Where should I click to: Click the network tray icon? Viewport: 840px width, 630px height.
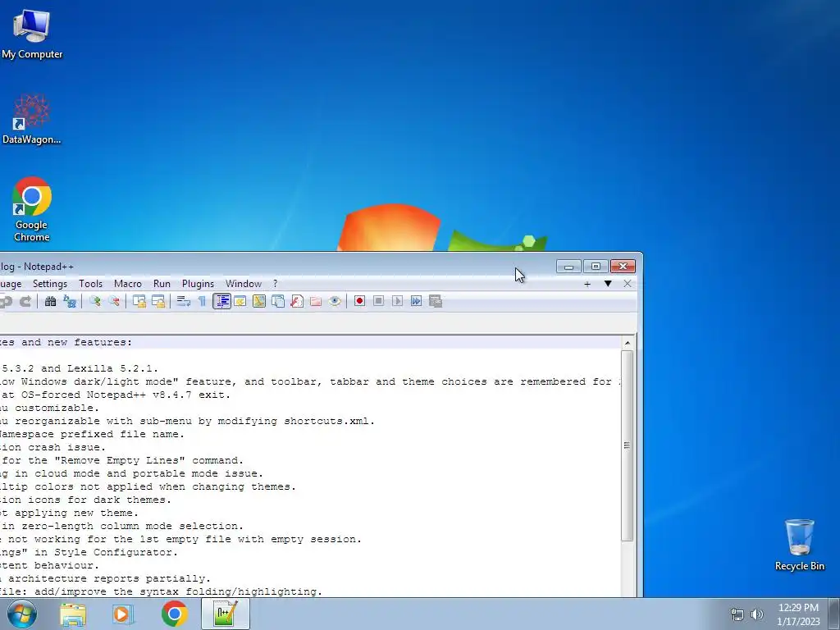(737, 614)
